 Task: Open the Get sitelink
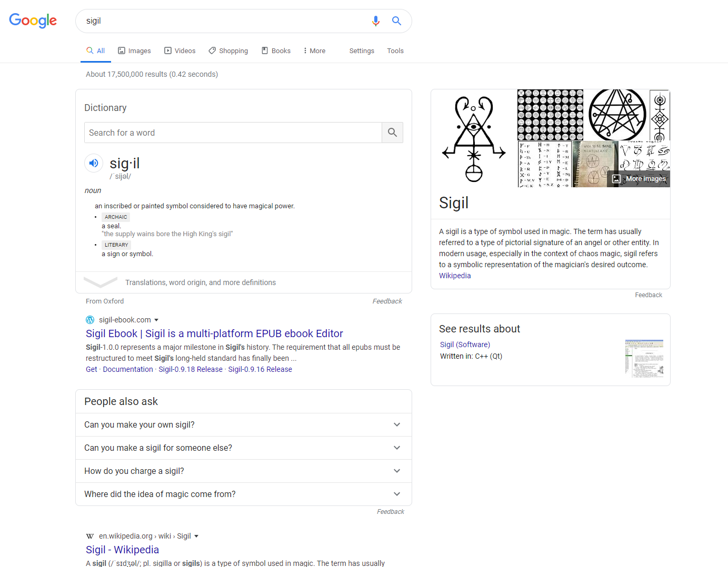(x=92, y=369)
